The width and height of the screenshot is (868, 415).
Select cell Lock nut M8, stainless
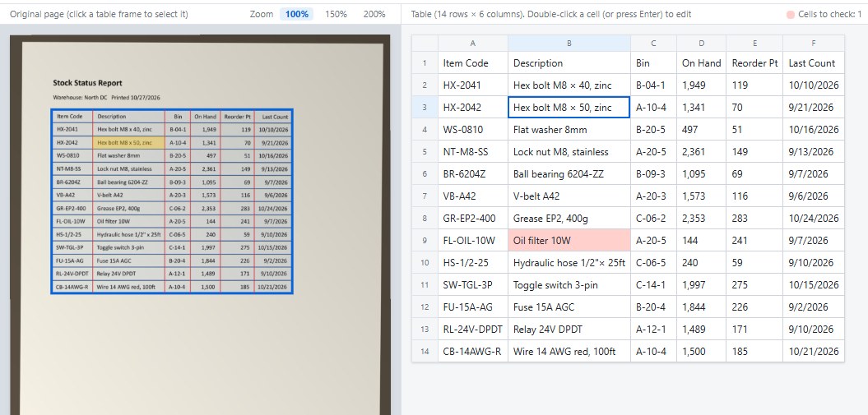click(569, 151)
